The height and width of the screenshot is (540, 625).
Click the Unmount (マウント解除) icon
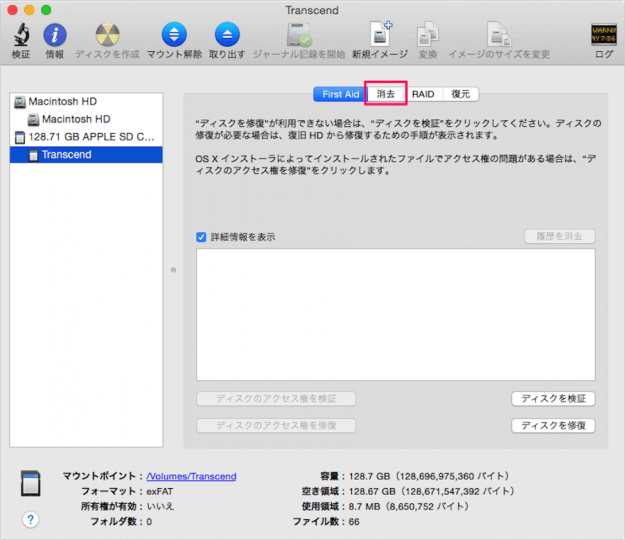(x=173, y=36)
